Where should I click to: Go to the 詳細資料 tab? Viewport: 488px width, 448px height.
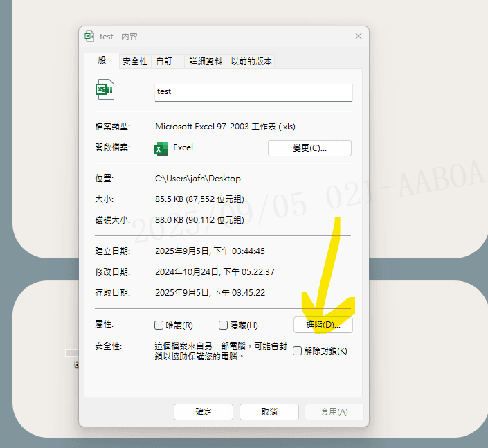click(206, 62)
